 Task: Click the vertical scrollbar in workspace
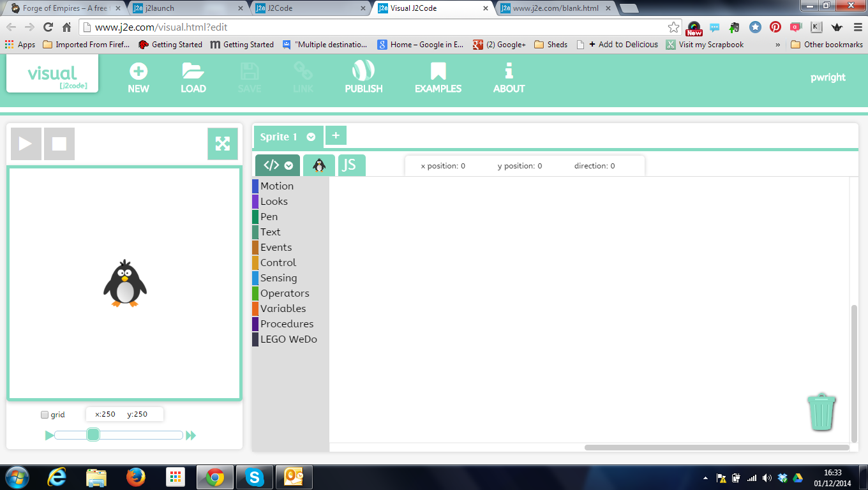coord(855,373)
